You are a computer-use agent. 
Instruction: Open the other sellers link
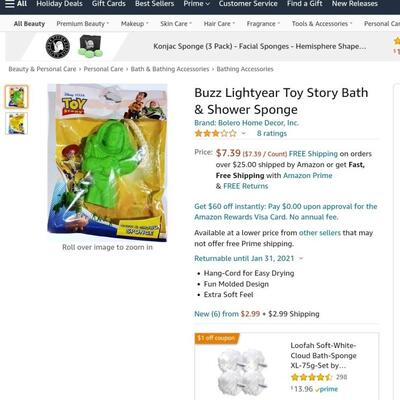320,233
